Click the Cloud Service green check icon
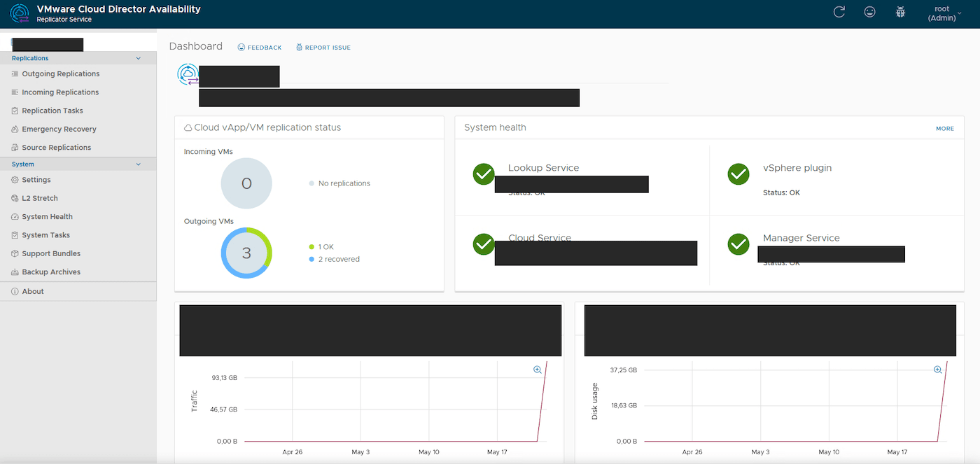This screenshot has height=464, width=980. coord(484,244)
